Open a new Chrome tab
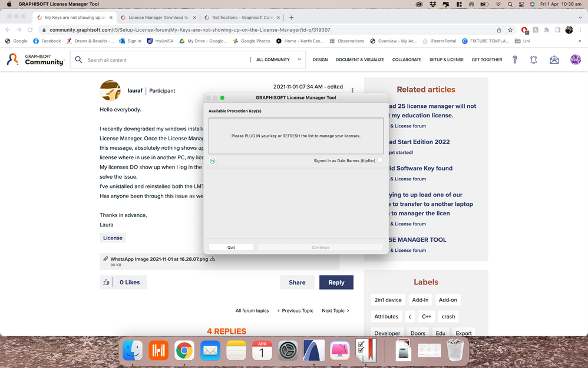 tap(292, 17)
